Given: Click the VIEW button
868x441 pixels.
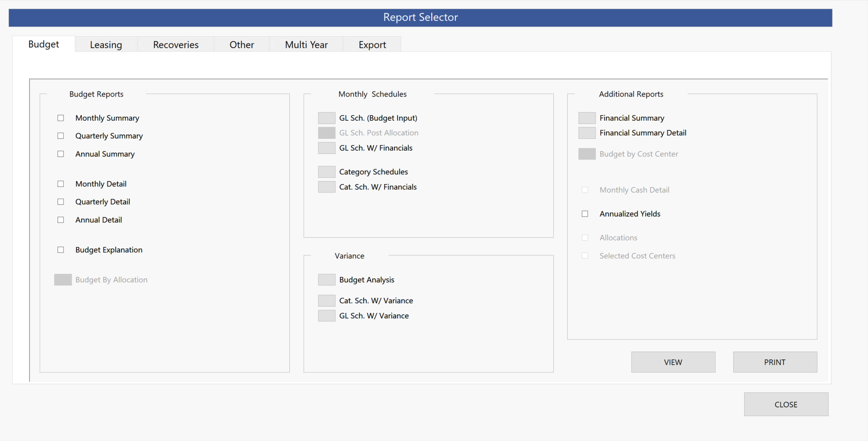Looking at the screenshot, I should point(673,362).
